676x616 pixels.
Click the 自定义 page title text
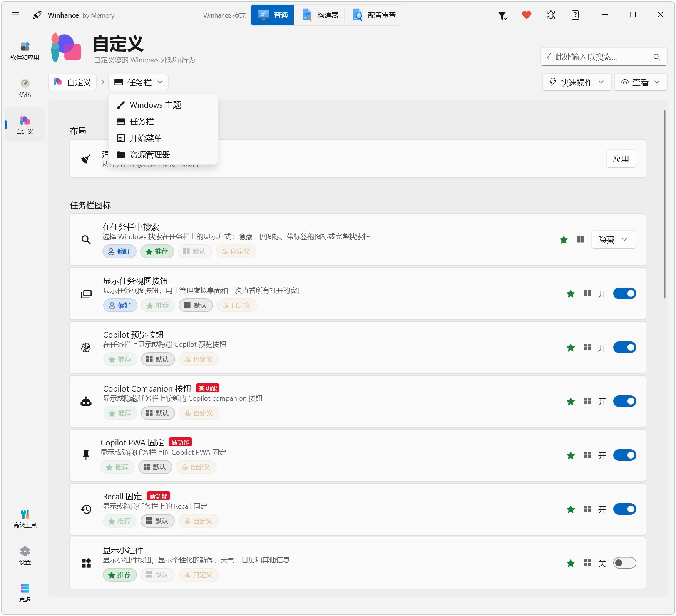pos(118,44)
